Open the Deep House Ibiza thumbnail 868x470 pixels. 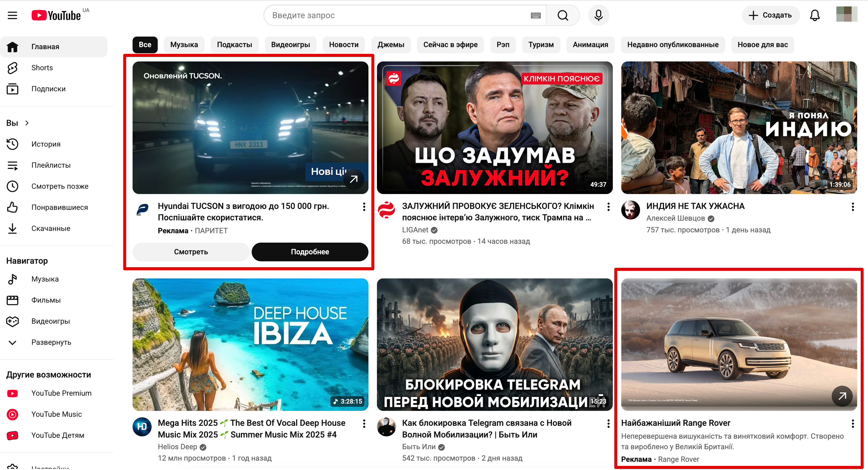click(250, 345)
